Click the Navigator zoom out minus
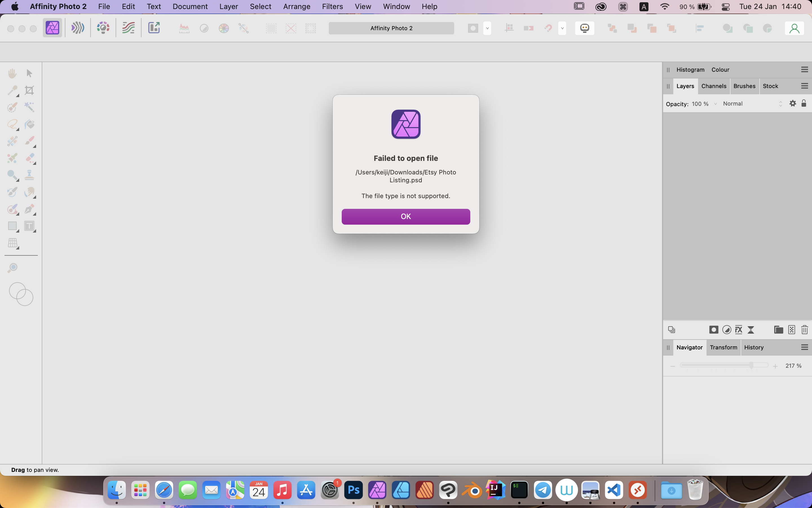 672,366
